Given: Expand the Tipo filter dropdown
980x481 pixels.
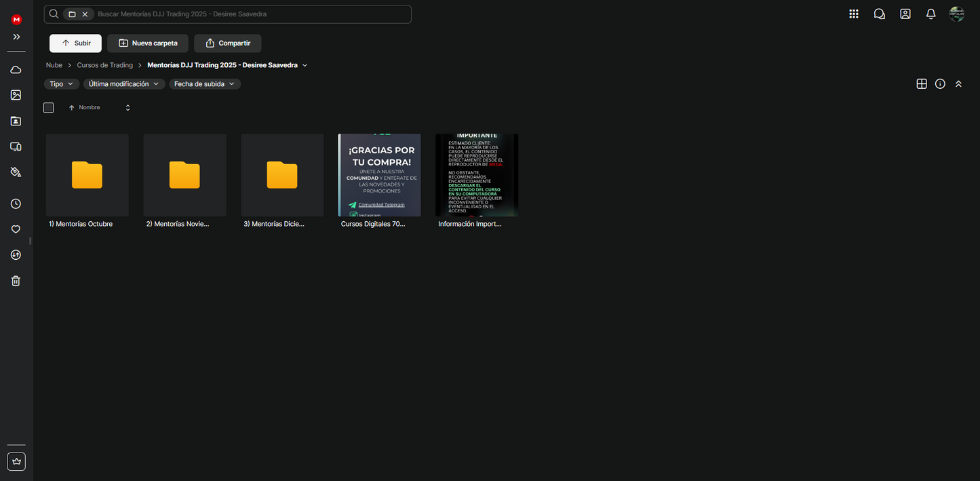Looking at the screenshot, I should tap(61, 84).
